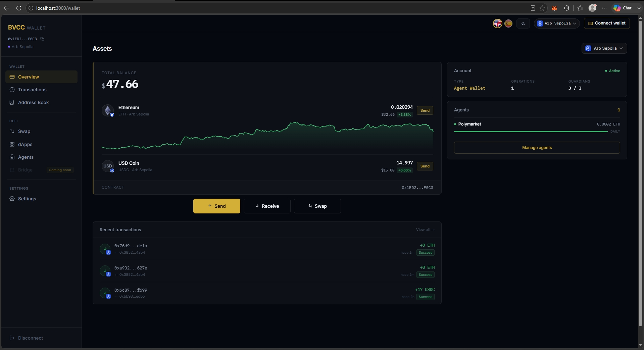Image resolution: width=644 pixels, height=350 pixels.
Task: Expand the chevron next to Copilot Chat
Action: tap(639, 8)
